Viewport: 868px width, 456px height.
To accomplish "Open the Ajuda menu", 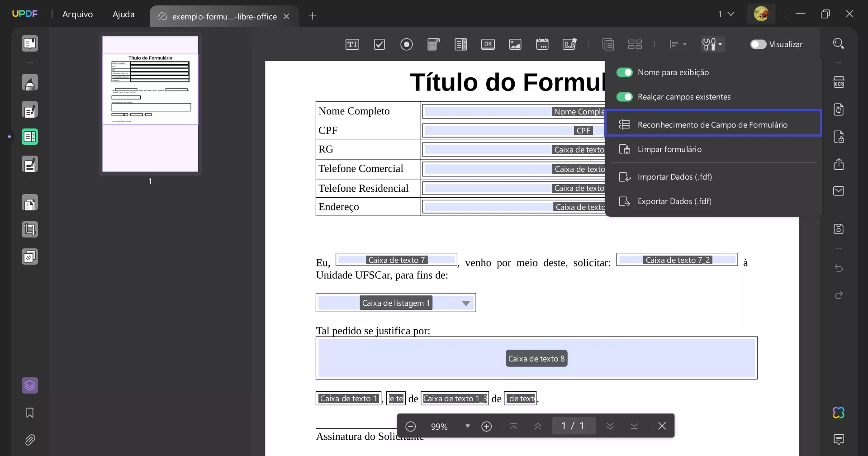I will [x=123, y=14].
